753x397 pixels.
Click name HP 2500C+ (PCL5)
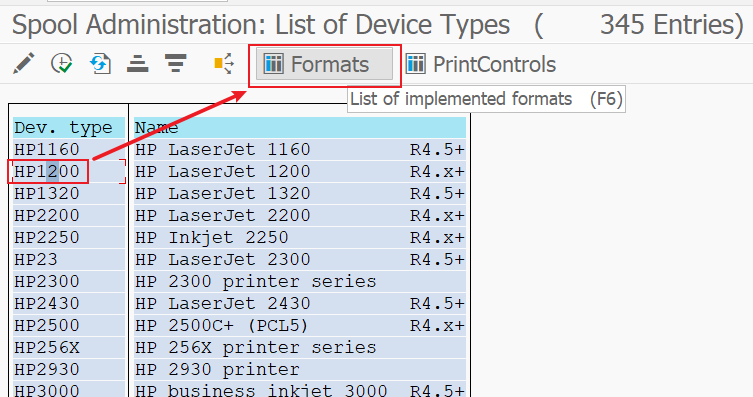(x=221, y=326)
